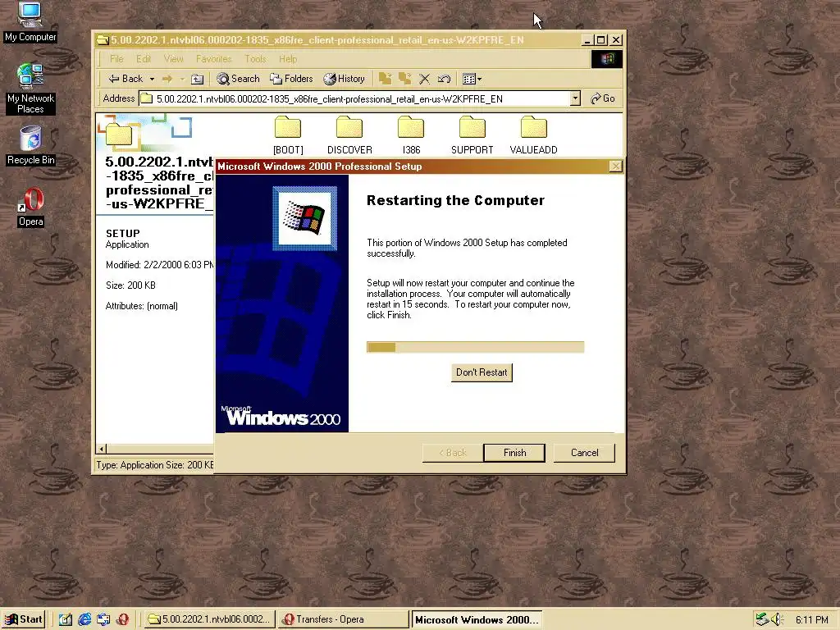Screen dimensions: 840x630
Task: Click the folder icon in Explorer title bar
Action: coord(103,40)
